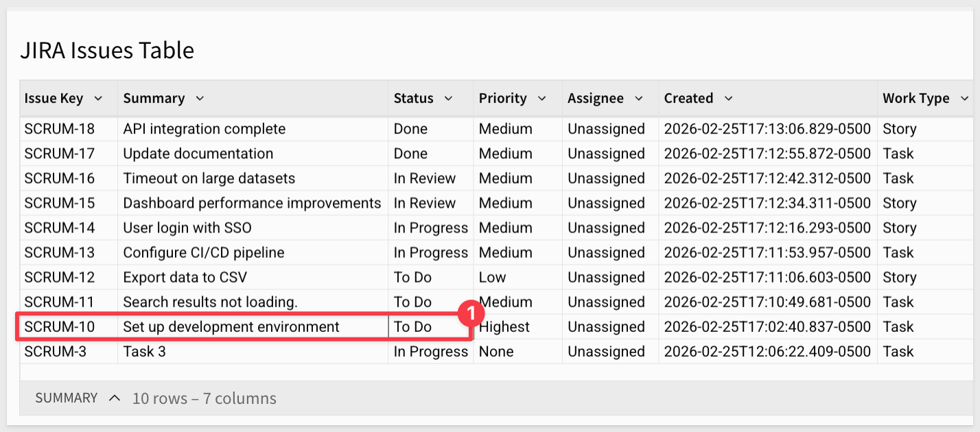
Task: Click the 'Low' priority cell for SCRUM-12
Action: pyautogui.click(x=493, y=278)
